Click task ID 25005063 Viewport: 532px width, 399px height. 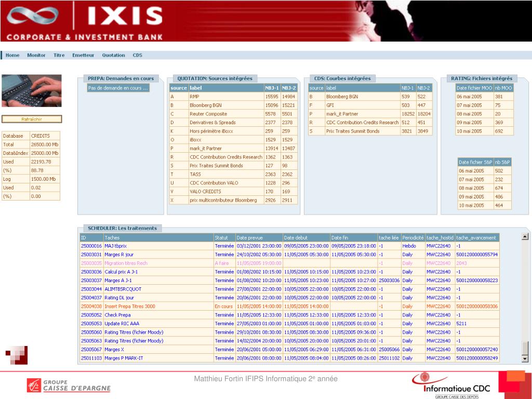pyautogui.click(x=91, y=341)
